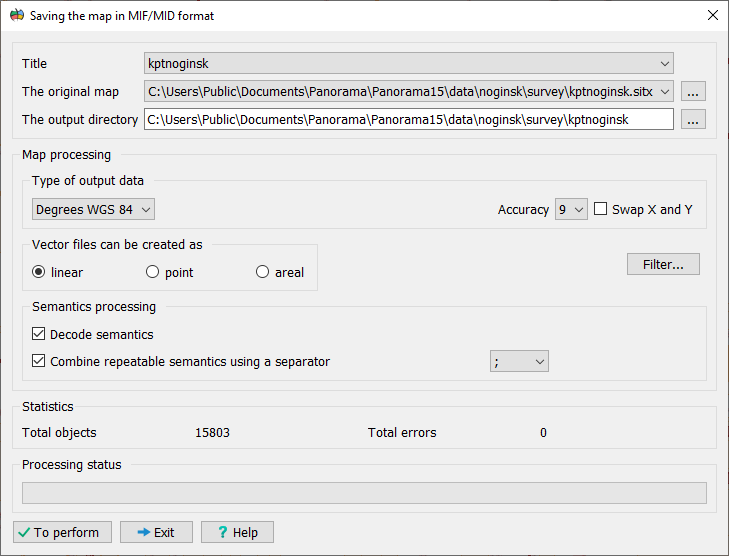Browse for the original map file
Screen dimensions: 729x556
tap(694, 91)
